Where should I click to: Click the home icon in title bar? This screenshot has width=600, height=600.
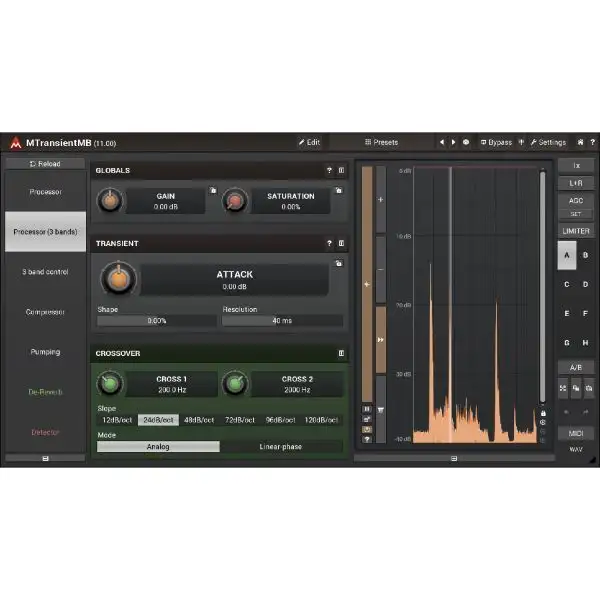[x=580, y=142]
